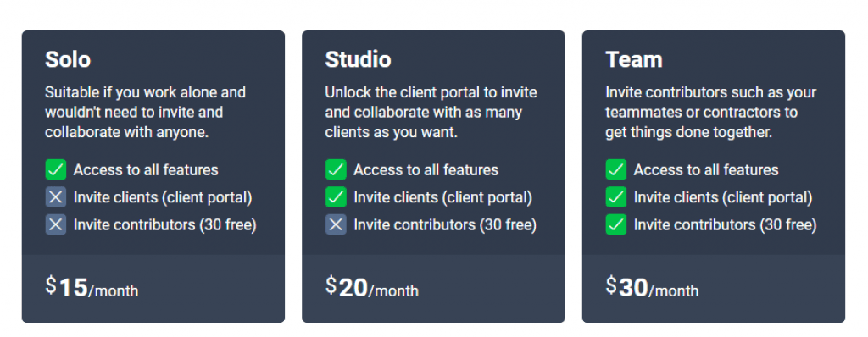Select the Studio plan title
The image size is (868, 337).
(x=359, y=59)
